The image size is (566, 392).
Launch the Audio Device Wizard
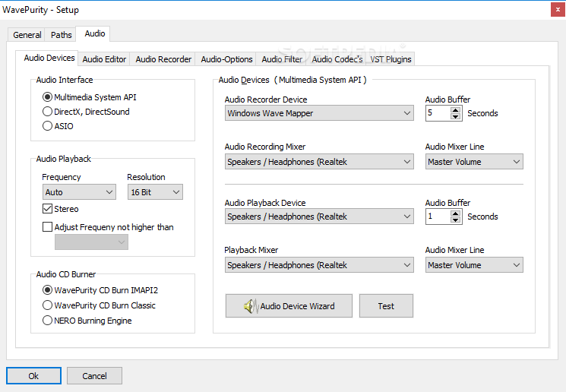tap(289, 306)
